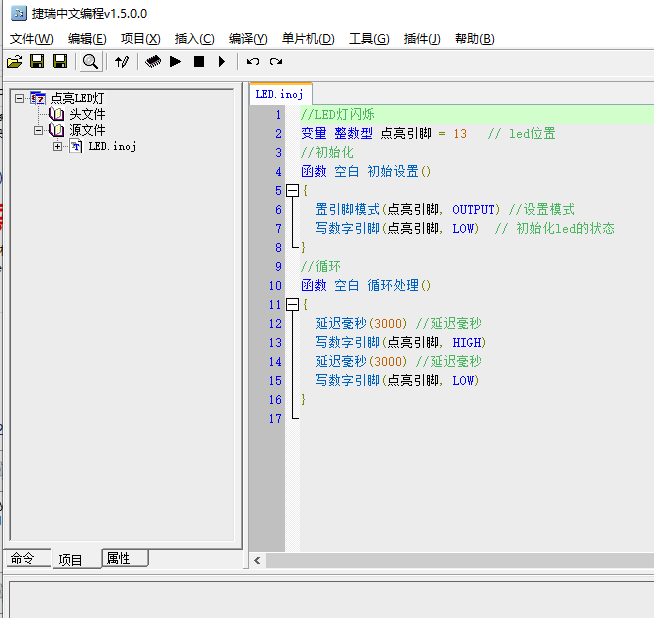654x618 pixels.
Task: Click the open file folder icon
Action: [14, 62]
